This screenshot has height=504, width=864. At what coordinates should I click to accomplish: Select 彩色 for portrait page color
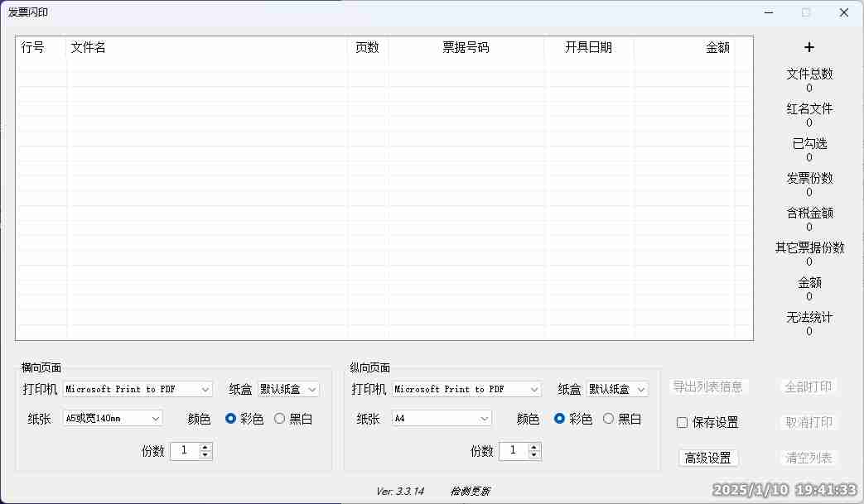(x=560, y=419)
